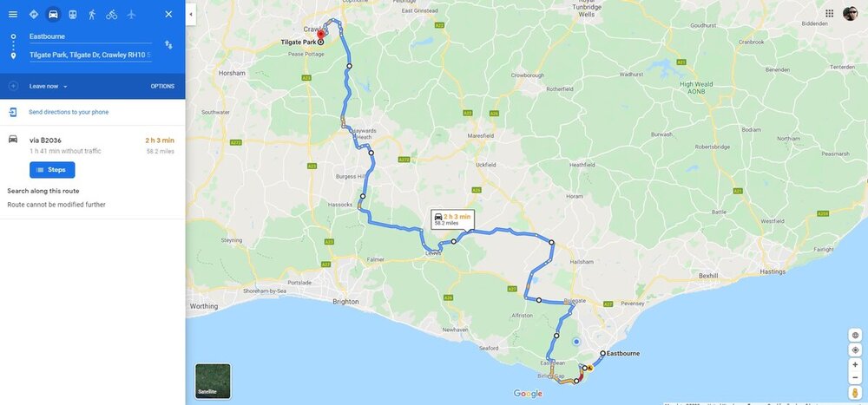Collapse the side panel with arrow
Screen dimensions: 868x405
(x=191, y=15)
